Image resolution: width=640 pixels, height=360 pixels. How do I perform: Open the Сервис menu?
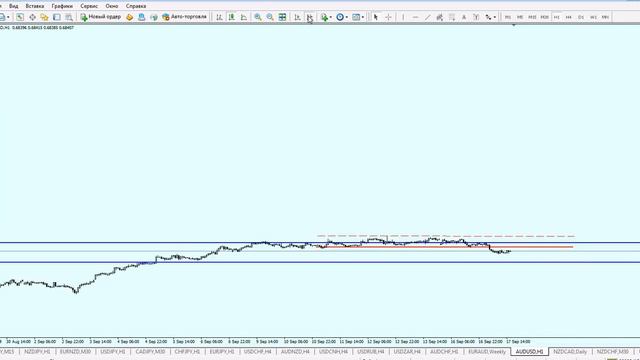coord(89,6)
